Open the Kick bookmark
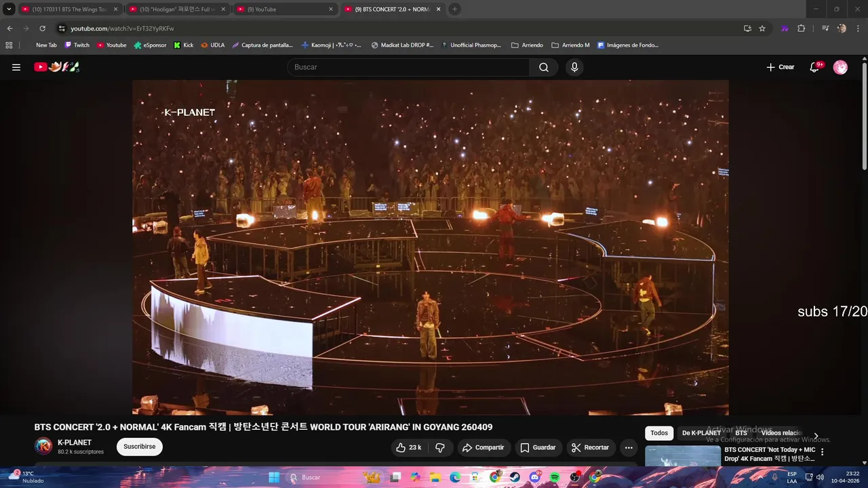This screenshot has width=868, height=488. click(x=184, y=45)
